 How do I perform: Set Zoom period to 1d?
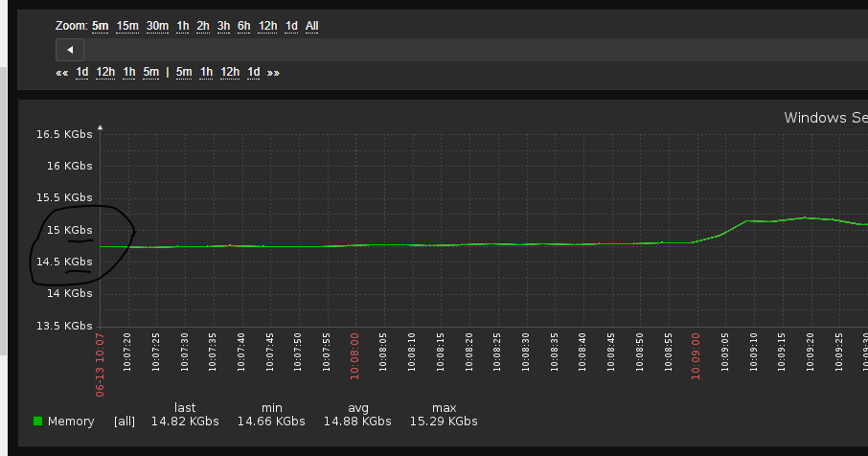tap(291, 26)
